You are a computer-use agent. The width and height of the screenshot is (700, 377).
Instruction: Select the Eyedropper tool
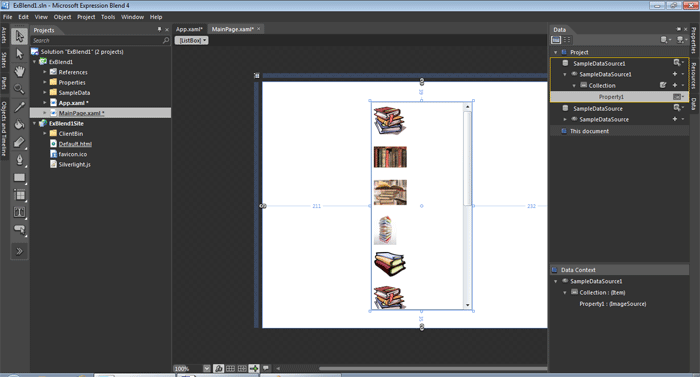(x=19, y=107)
